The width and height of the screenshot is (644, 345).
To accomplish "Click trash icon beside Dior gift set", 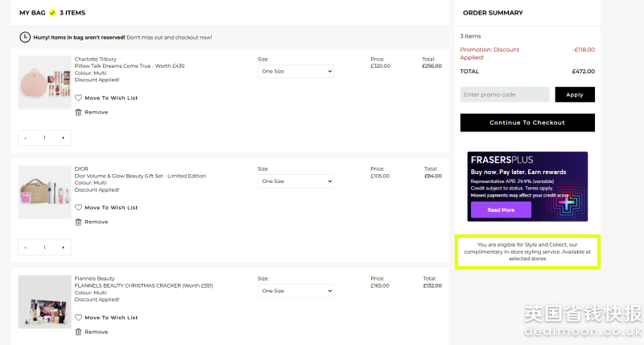I will (78, 222).
